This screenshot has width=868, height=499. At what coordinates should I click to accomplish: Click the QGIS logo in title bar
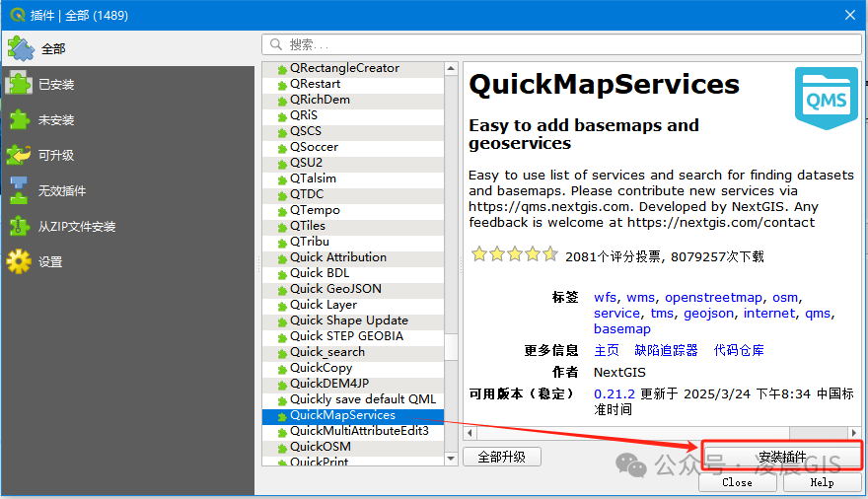click(x=17, y=15)
